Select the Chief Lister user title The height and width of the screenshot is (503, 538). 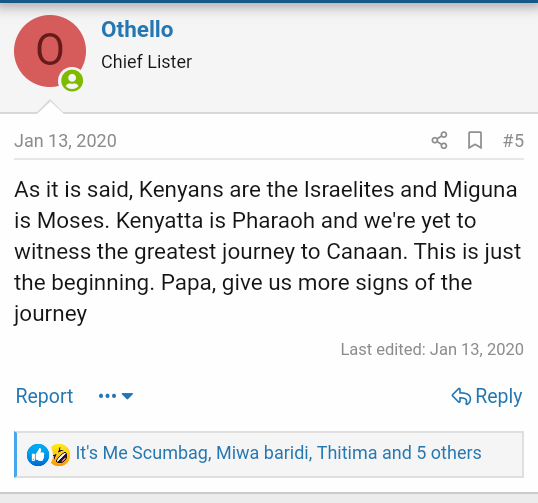[147, 62]
